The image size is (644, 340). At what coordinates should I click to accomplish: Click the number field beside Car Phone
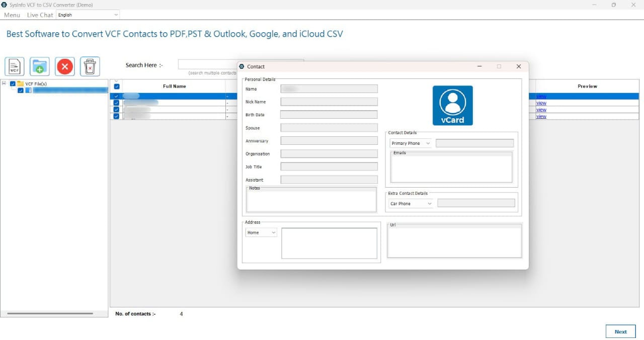pos(476,203)
